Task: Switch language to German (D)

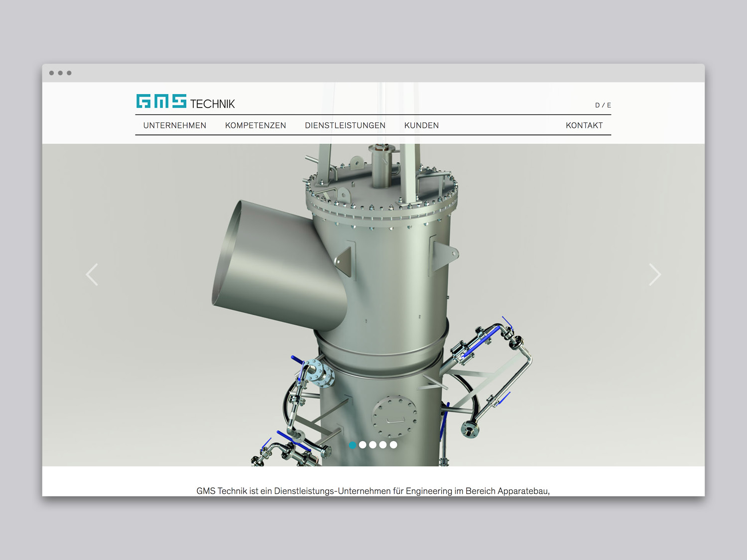Action: point(598,105)
